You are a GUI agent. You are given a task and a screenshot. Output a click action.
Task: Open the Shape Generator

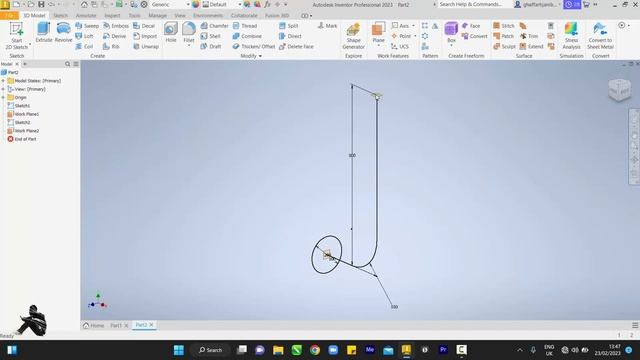click(353, 36)
